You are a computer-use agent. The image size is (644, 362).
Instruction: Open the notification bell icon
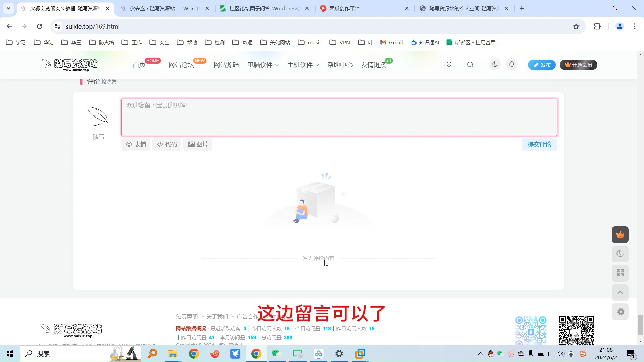point(512,64)
